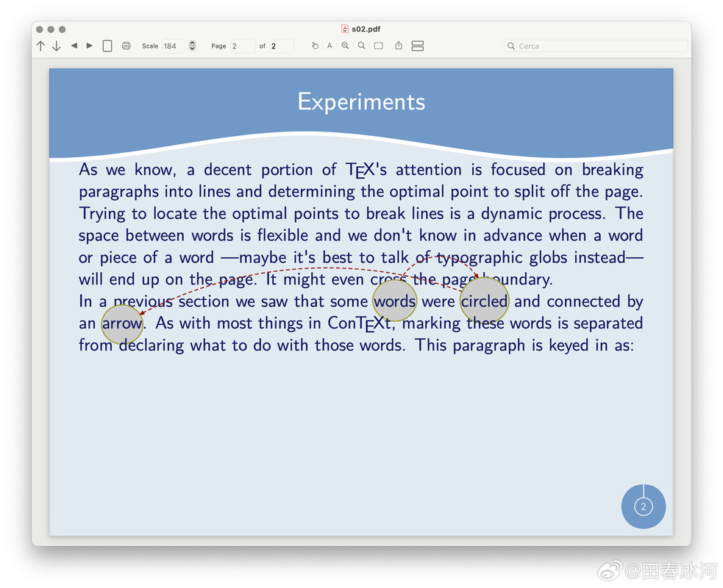Click the s02.pdf window title
This screenshot has width=723, height=588.
click(x=366, y=29)
